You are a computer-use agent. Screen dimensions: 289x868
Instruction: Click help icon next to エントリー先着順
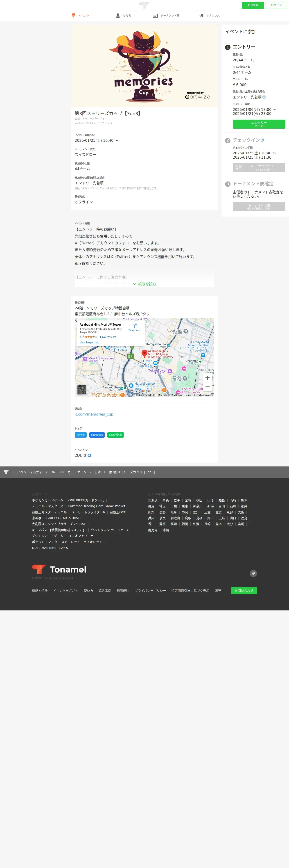point(264,97)
